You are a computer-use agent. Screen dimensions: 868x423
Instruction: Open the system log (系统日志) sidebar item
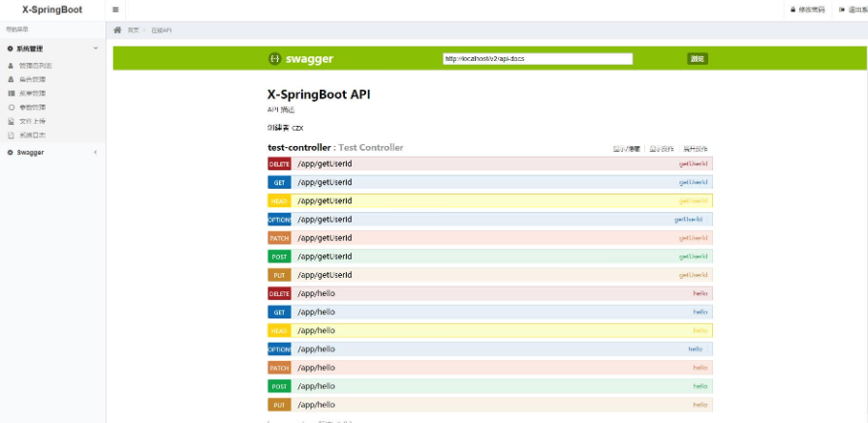pyautogui.click(x=32, y=135)
